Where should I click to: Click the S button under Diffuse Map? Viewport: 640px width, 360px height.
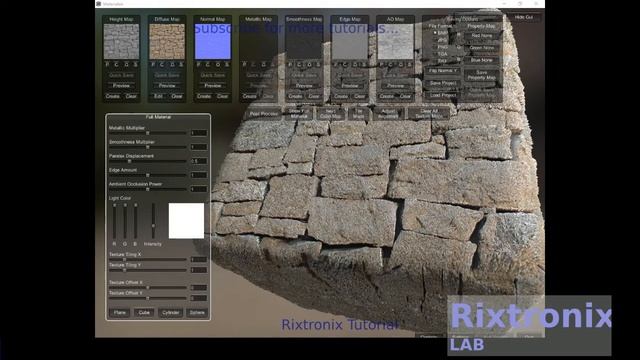pos(181,64)
